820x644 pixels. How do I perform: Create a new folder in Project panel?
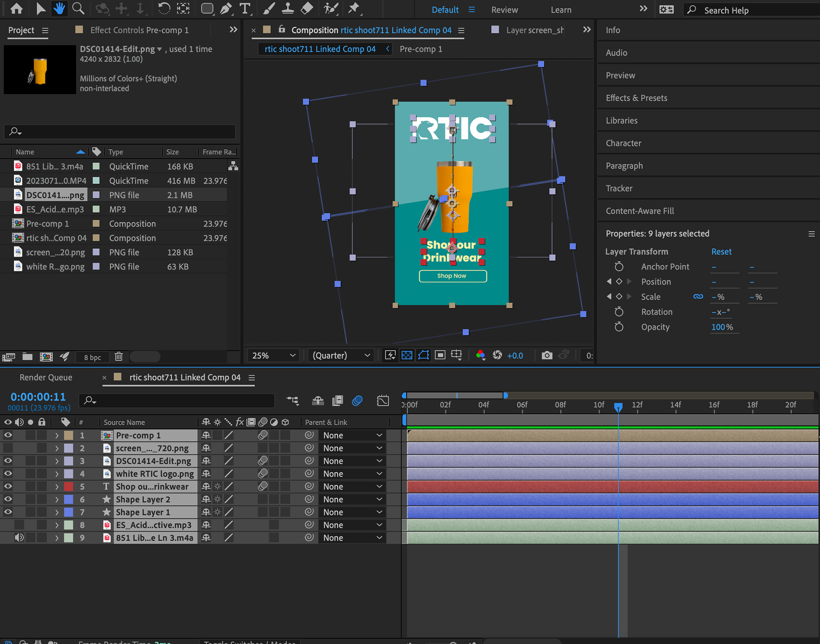(x=27, y=357)
